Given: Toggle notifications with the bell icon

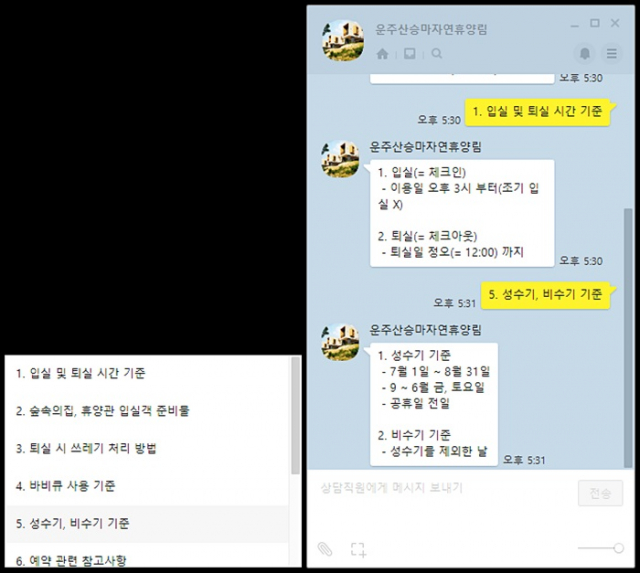Looking at the screenshot, I should (584, 53).
